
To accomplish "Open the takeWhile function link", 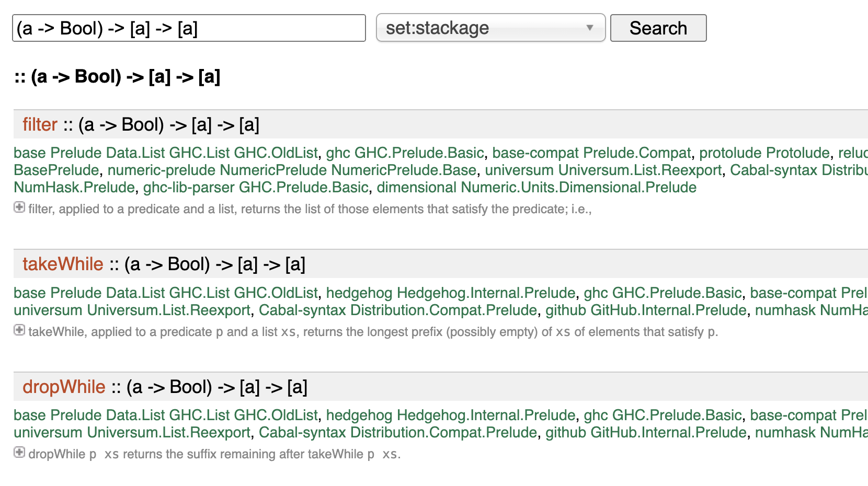I will [63, 264].
